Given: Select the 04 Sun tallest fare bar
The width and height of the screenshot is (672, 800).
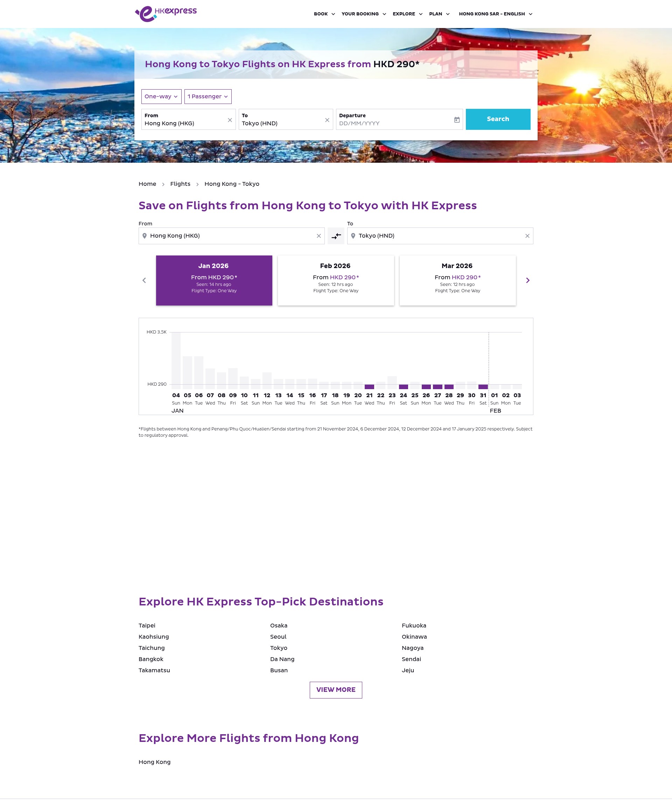Looking at the screenshot, I should tap(176, 360).
